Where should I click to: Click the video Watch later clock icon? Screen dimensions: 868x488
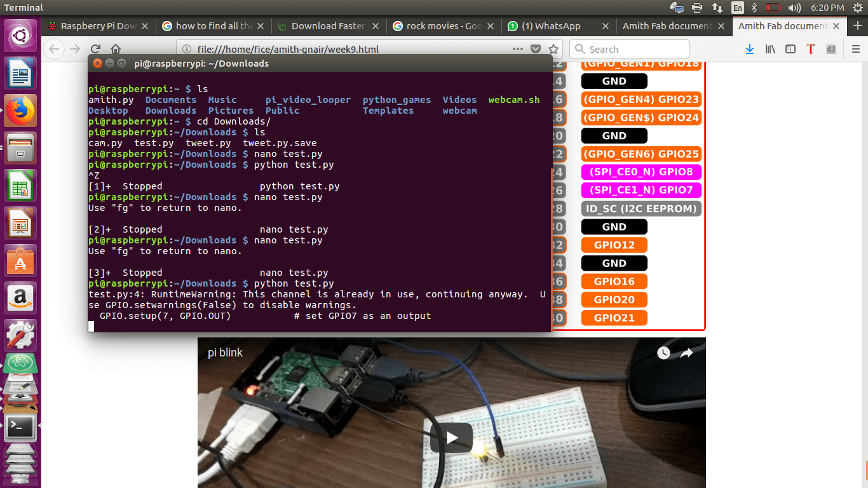pyautogui.click(x=663, y=353)
